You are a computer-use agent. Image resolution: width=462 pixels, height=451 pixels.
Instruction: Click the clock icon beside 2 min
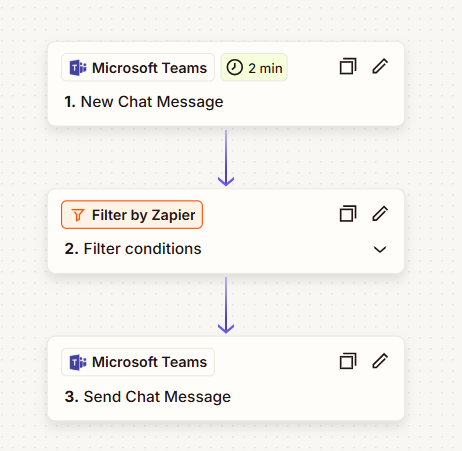235,68
